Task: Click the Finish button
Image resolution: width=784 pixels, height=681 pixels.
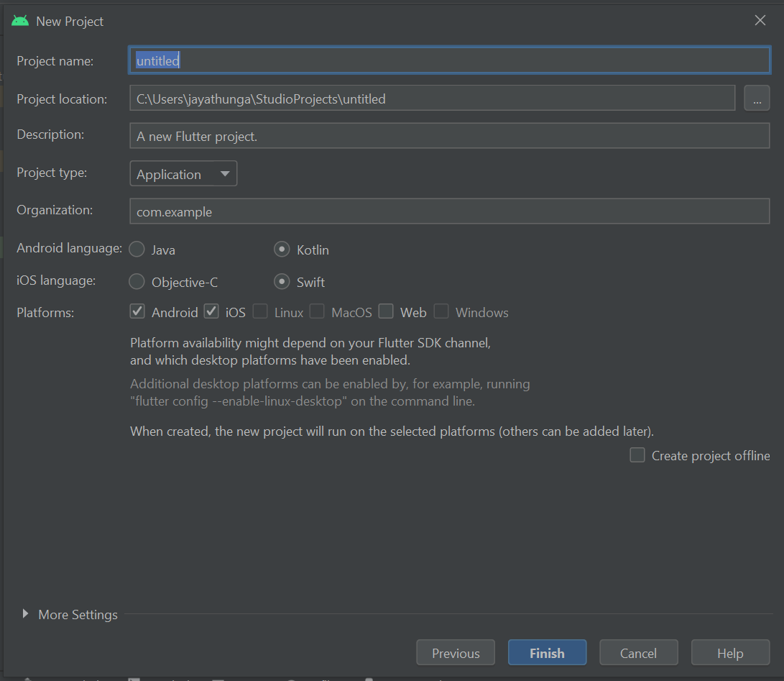Action: [547, 653]
